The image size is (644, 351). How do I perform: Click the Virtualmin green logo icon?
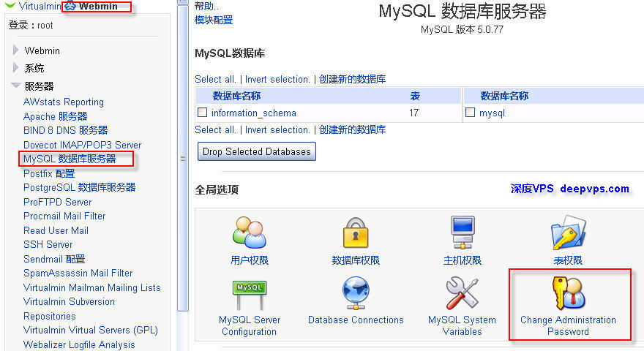point(10,5)
